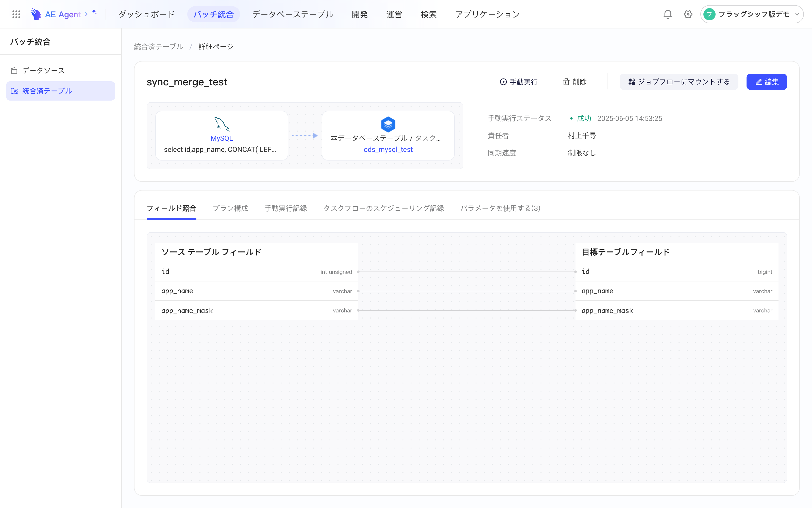Select the バッチ統合 menu item
The width and height of the screenshot is (812, 508).
pos(213,14)
